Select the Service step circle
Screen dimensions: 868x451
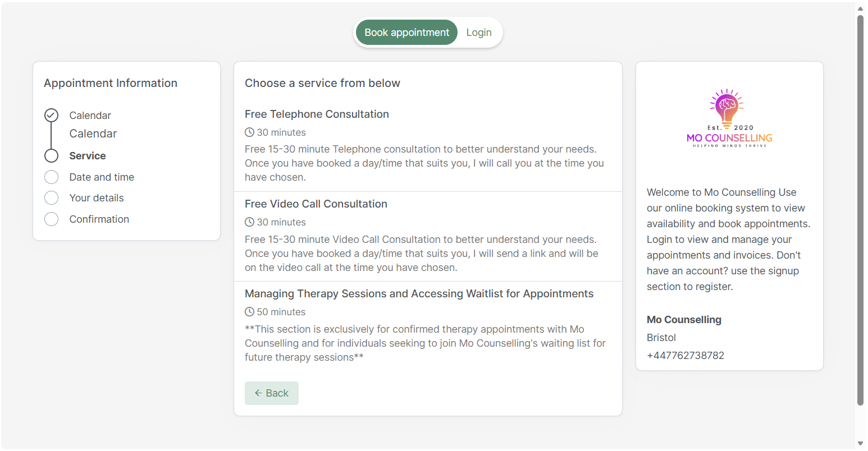51,155
